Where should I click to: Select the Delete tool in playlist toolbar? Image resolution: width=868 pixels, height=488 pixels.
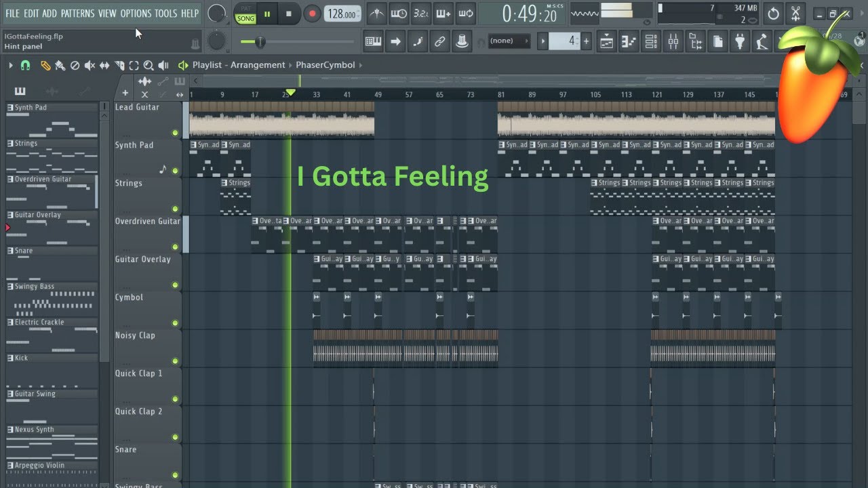click(x=75, y=66)
